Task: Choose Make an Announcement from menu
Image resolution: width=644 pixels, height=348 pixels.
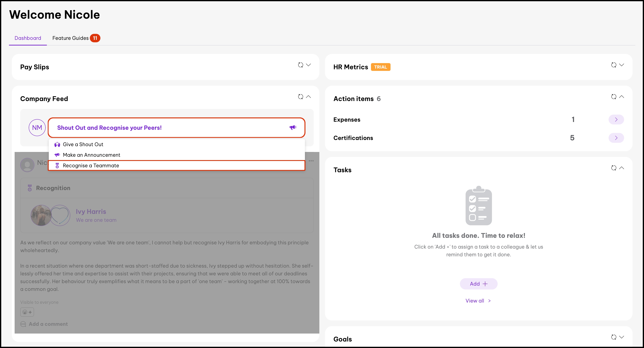Action: 91,155
